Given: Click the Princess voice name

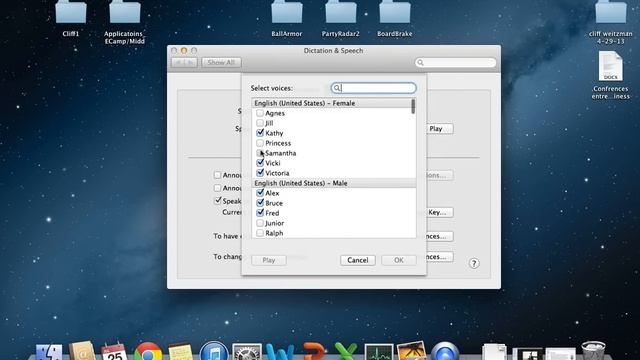Looking at the screenshot, I should pos(278,143).
